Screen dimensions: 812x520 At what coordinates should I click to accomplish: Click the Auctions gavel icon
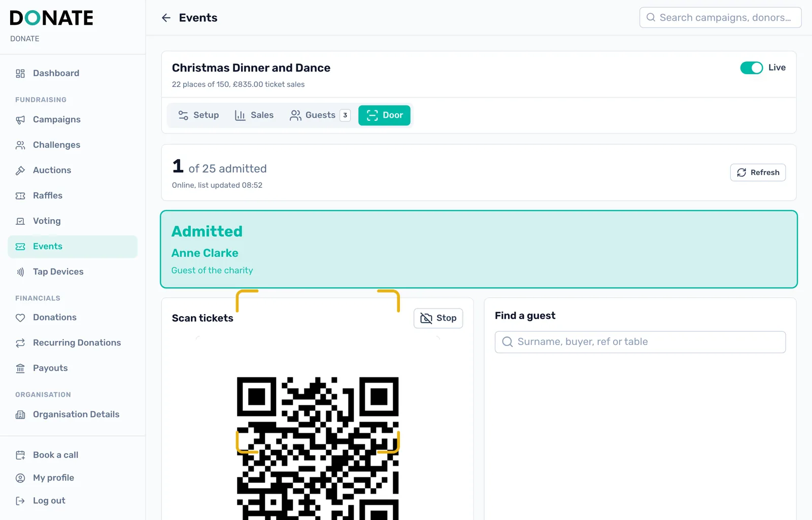pos(20,170)
